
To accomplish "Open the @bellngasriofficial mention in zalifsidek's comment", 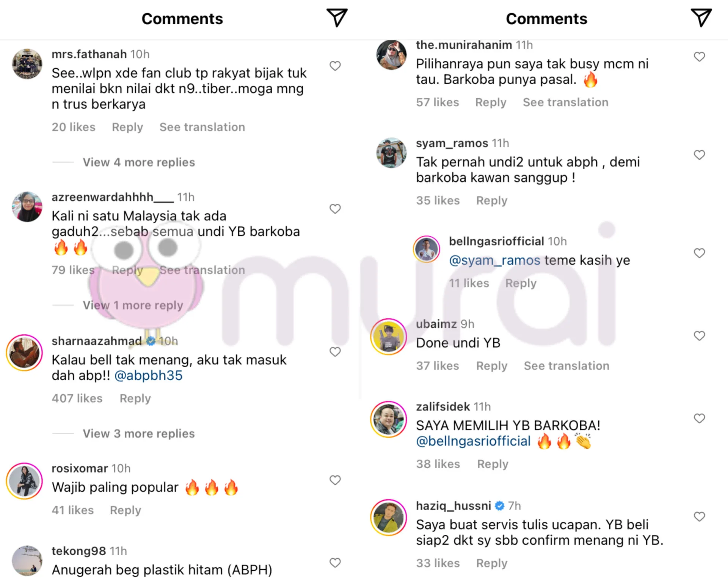I will click(473, 441).
